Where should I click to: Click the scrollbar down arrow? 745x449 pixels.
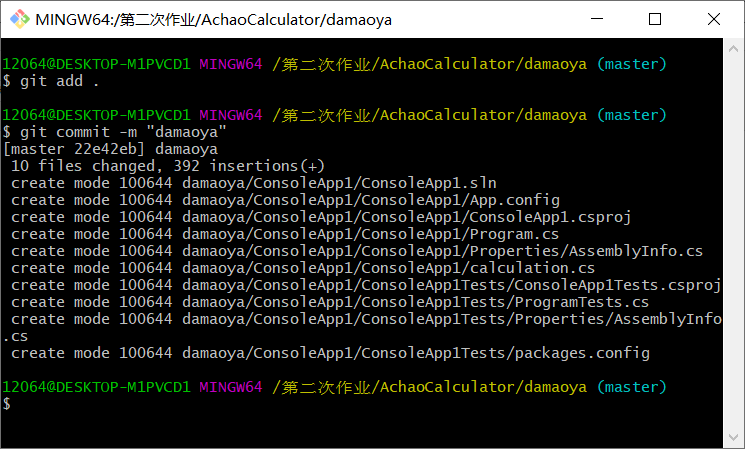click(x=733, y=437)
